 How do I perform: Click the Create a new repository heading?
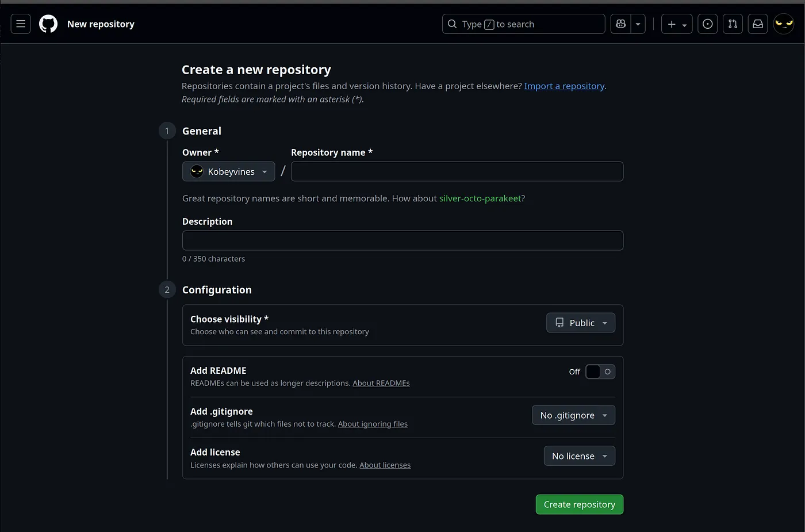[x=256, y=70]
